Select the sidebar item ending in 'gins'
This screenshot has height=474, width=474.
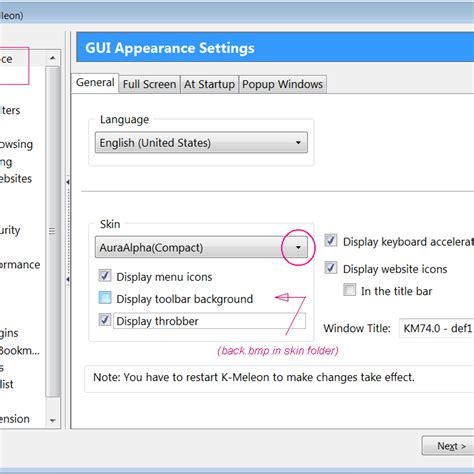coord(9,333)
